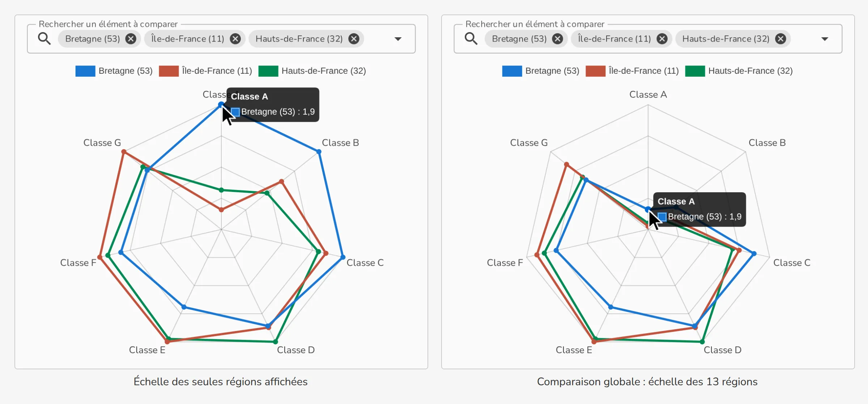Viewport: 868px width, 404px height.
Task: Toggle Hauts-de-France (32) legend in left chart
Action: [312, 71]
